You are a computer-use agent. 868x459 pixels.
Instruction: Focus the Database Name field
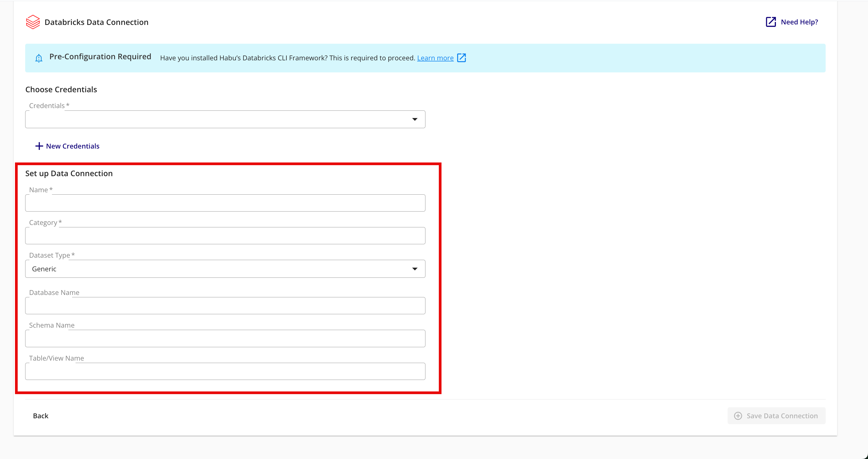click(225, 306)
